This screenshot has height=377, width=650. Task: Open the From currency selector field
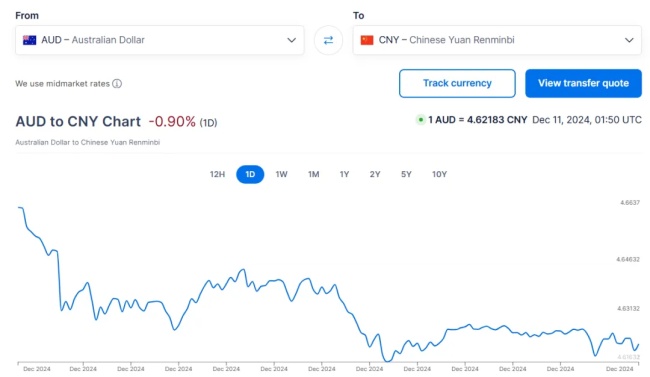pyautogui.click(x=160, y=40)
